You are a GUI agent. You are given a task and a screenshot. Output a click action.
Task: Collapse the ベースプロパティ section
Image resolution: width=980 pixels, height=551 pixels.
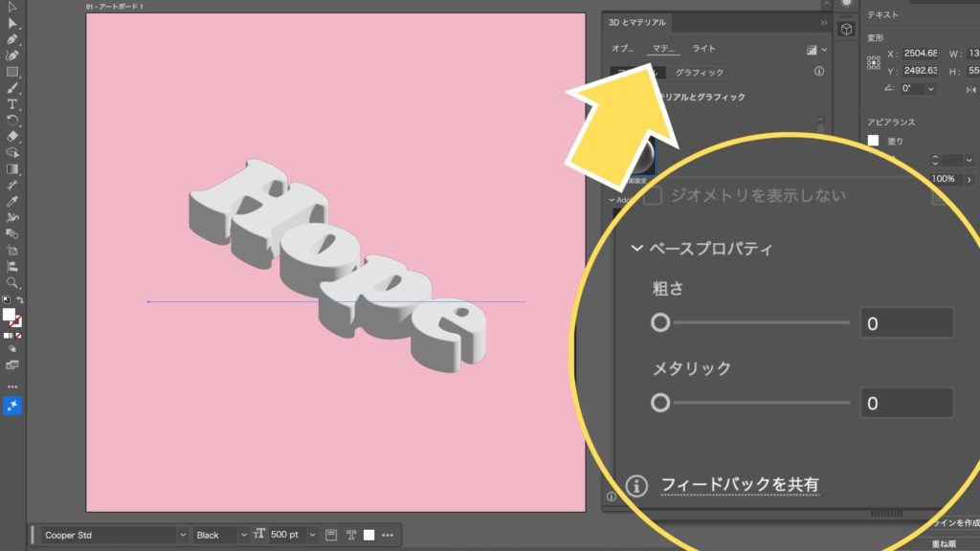[x=636, y=249]
